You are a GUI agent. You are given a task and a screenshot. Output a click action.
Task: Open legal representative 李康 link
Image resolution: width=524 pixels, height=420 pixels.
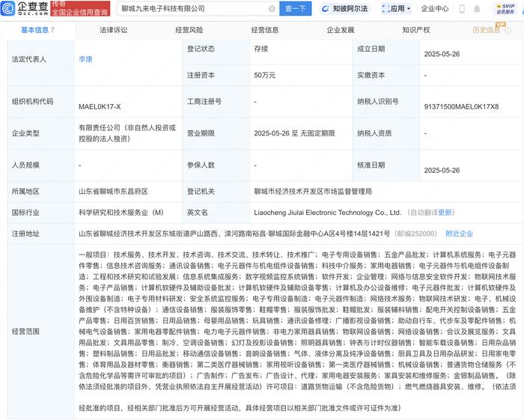(85, 59)
